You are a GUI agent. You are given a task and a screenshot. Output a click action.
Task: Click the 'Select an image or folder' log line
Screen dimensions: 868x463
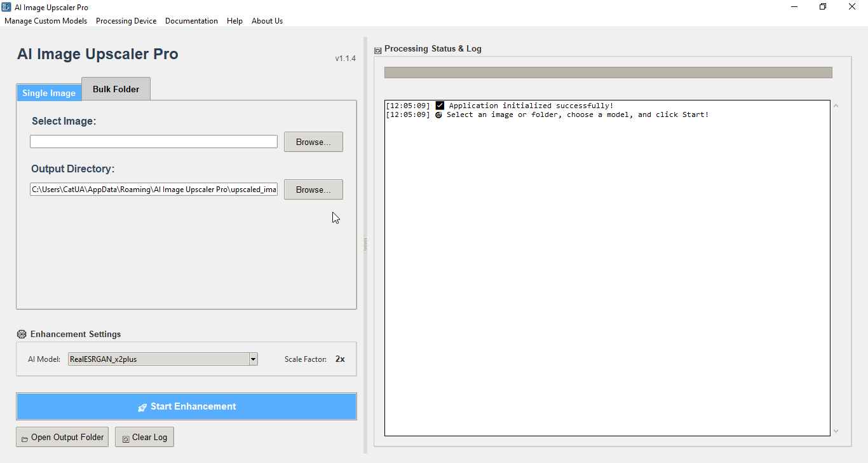click(x=547, y=114)
